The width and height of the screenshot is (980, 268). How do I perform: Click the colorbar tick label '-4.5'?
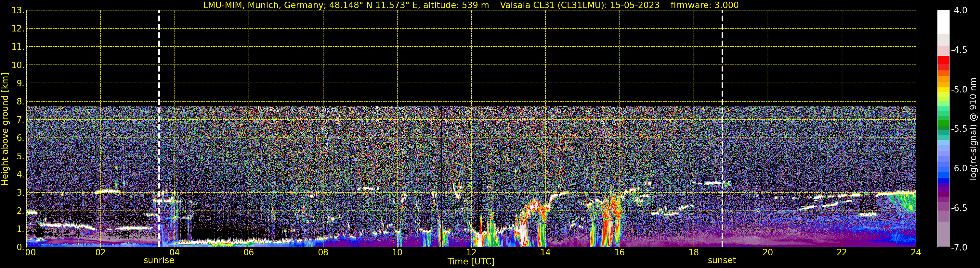(x=959, y=50)
